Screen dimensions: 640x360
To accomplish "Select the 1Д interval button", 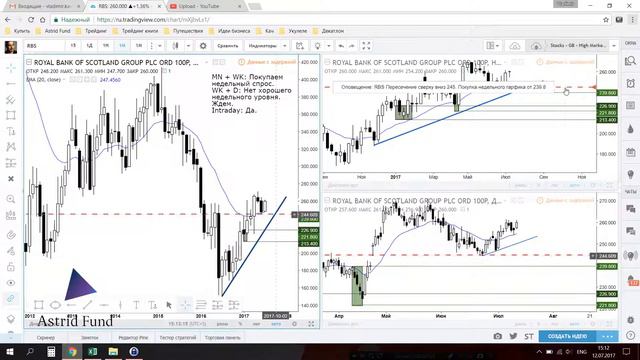I will pyautogui.click(x=89, y=46).
